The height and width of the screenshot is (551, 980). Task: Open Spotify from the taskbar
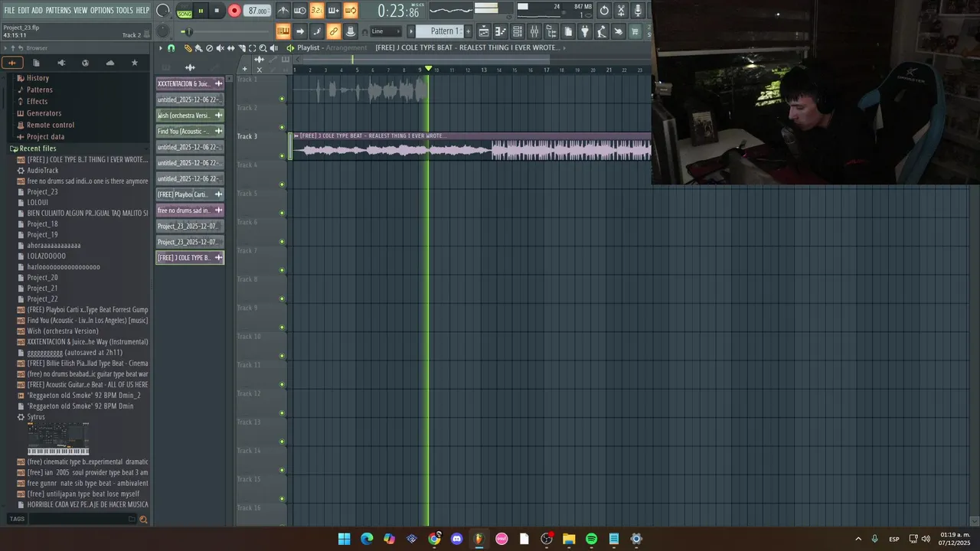(x=591, y=539)
